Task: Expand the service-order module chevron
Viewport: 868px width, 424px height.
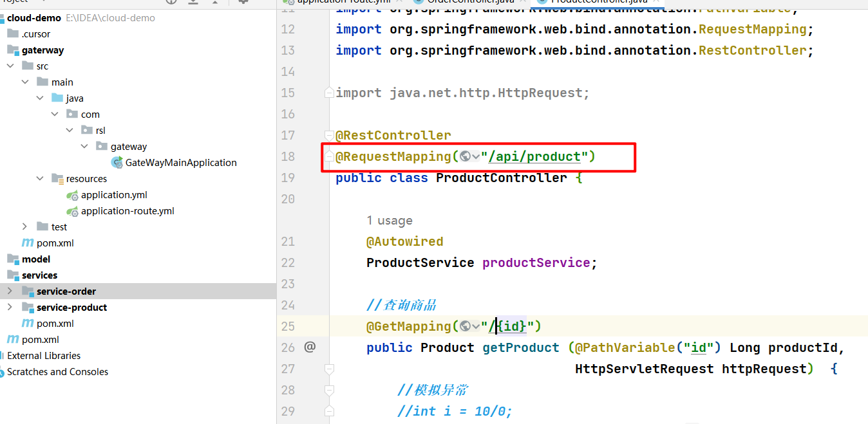Action: tap(10, 291)
